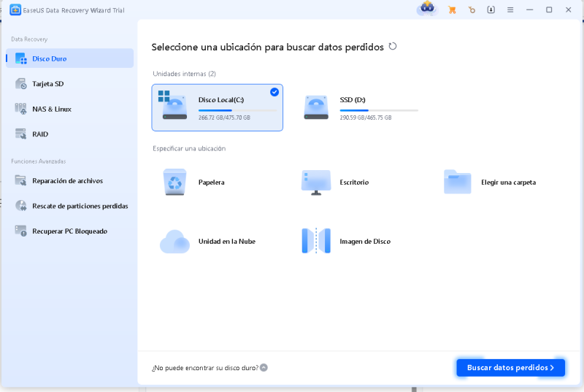Click the robot assistant icon in title bar

426,9
